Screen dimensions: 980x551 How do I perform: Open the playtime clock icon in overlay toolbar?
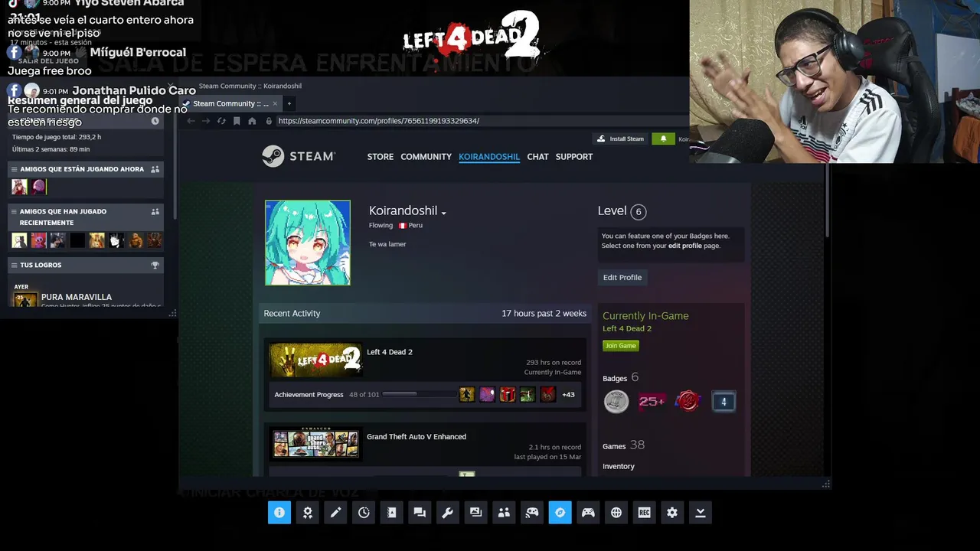coord(364,513)
